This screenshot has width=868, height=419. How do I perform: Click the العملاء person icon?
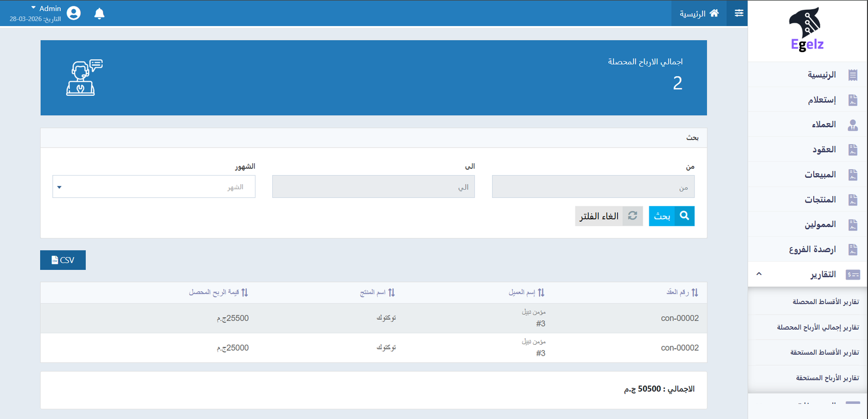click(853, 125)
